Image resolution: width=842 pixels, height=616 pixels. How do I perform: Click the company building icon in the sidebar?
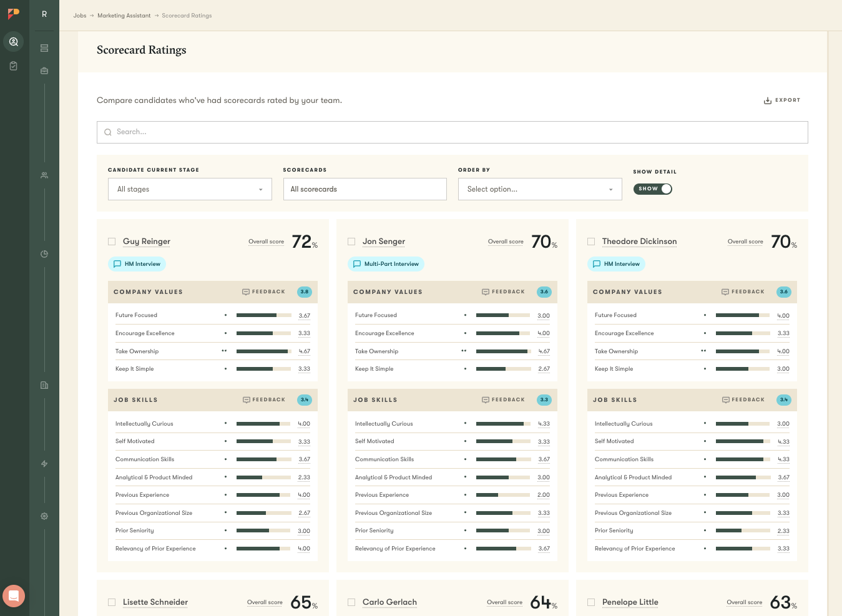44,385
